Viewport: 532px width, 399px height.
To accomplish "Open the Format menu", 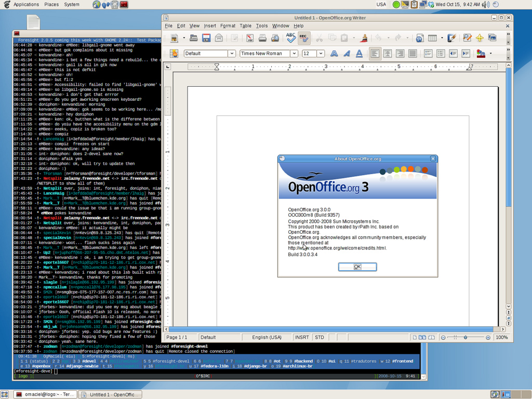I will pos(228,25).
